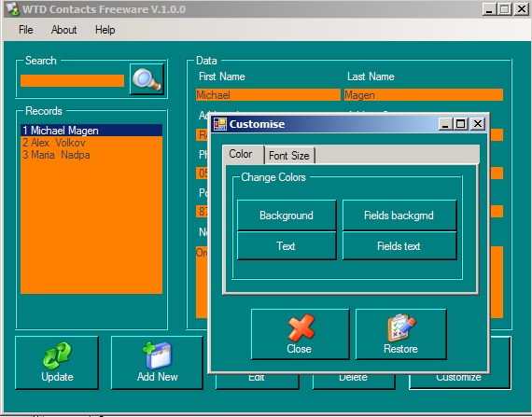The width and height of the screenshot is (532, 417).
Task: Click the magnifying glass search icon
Action: [147, 79]
